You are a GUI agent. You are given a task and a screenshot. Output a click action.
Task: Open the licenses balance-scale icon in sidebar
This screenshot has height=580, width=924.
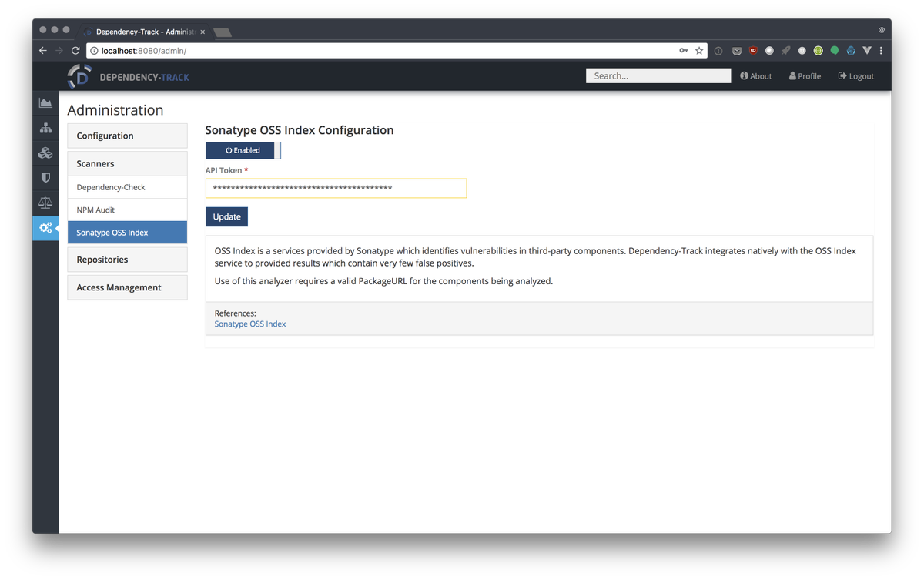(45, 203)
